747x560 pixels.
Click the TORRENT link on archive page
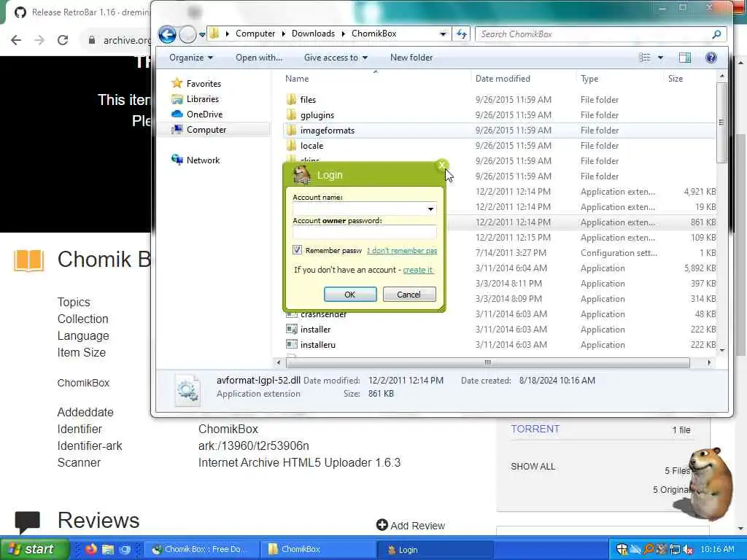[535, 429]
